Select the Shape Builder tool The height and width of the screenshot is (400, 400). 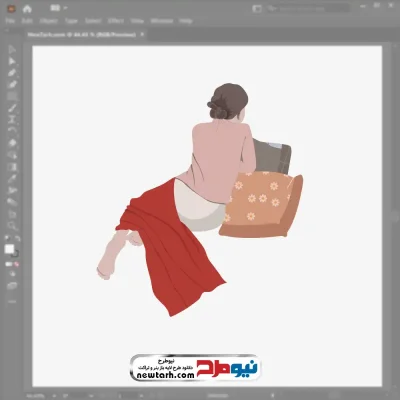tap(12, 155)
